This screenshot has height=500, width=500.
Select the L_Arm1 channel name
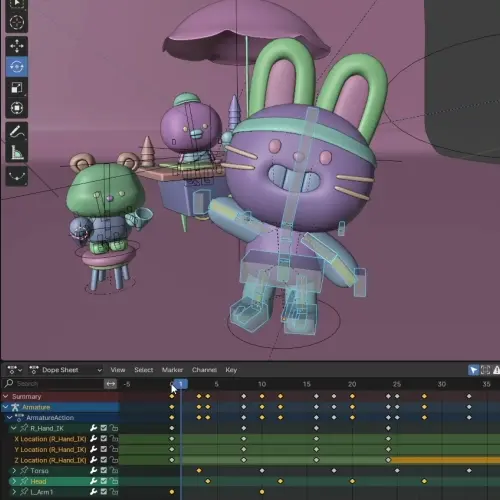coord(42,492)
